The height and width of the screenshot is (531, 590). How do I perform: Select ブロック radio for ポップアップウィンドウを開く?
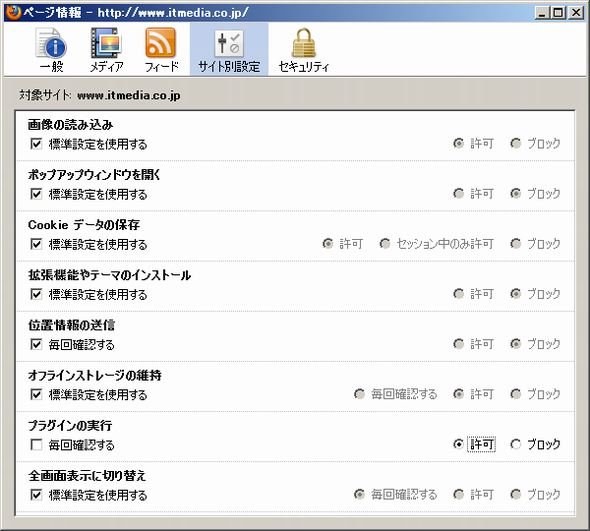(x=515, y=193)
